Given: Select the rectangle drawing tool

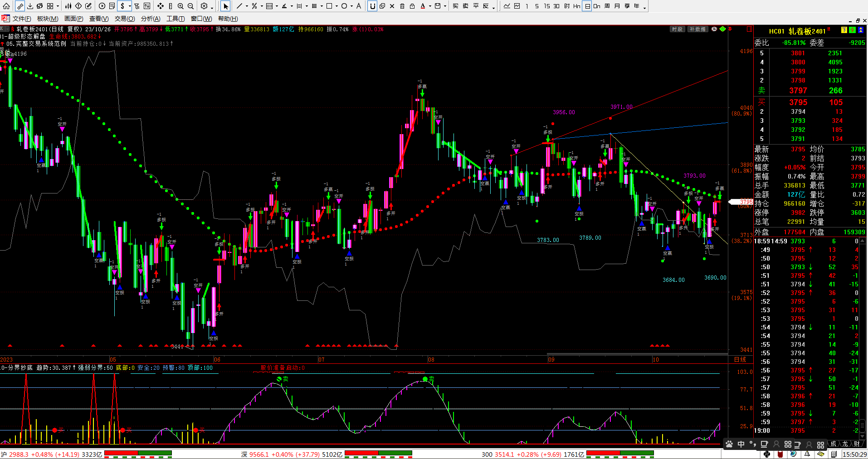Looking at the screenshot, I should (329, 6).
